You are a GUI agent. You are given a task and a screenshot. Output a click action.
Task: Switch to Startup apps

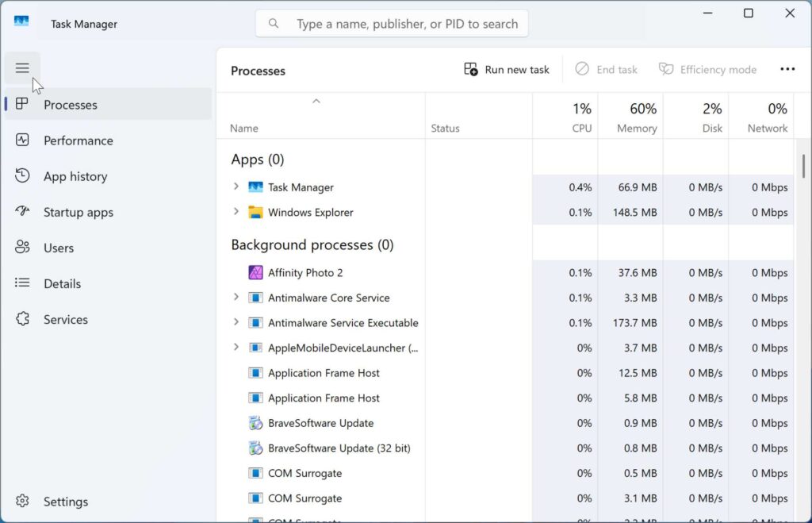78,212
